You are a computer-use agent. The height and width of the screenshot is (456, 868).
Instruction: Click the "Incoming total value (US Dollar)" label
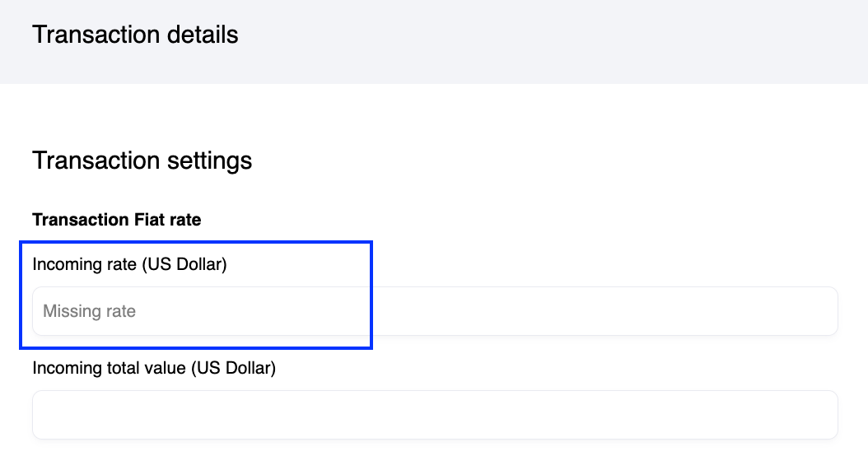(154, 368)
